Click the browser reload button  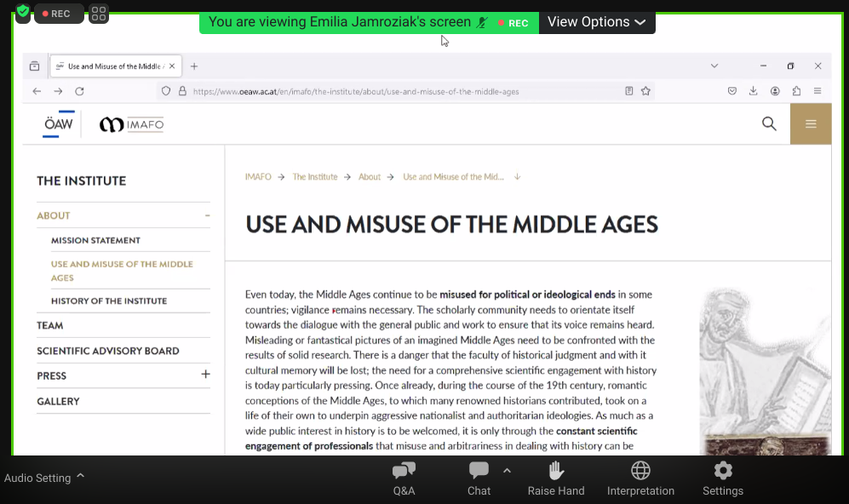[79, 91]
